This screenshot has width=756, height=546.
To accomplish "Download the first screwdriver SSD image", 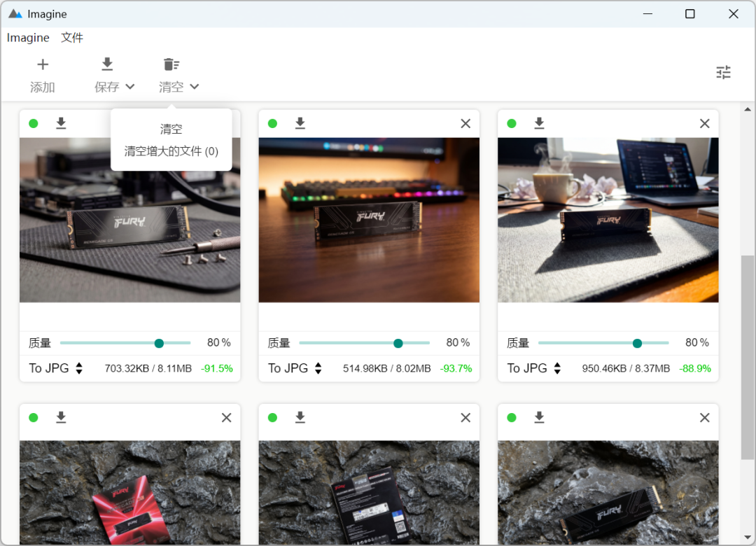I will click(x=61, y=123).
